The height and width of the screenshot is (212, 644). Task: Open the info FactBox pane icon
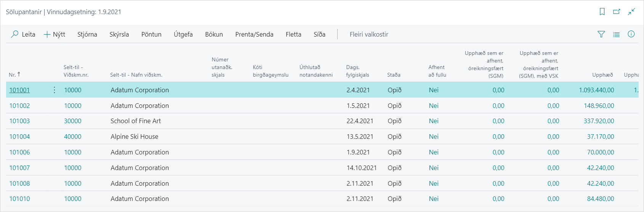(631, 34)
